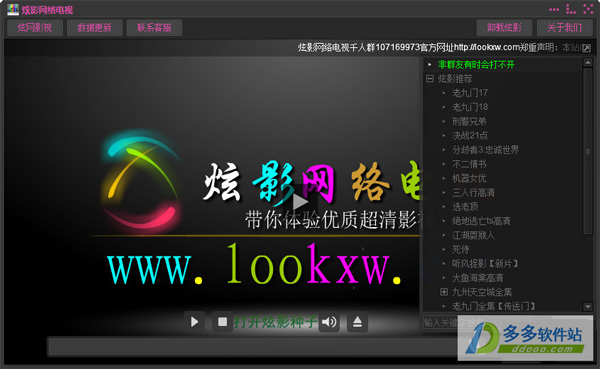Pick 不二情书 from the list
Screen dimensions: 600x369
tap(469, 164)
